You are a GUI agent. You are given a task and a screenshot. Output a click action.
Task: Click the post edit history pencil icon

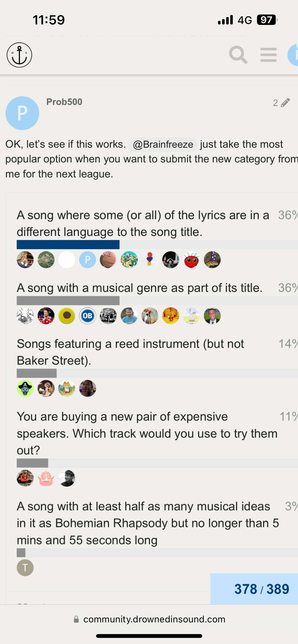tap(286, 103)
